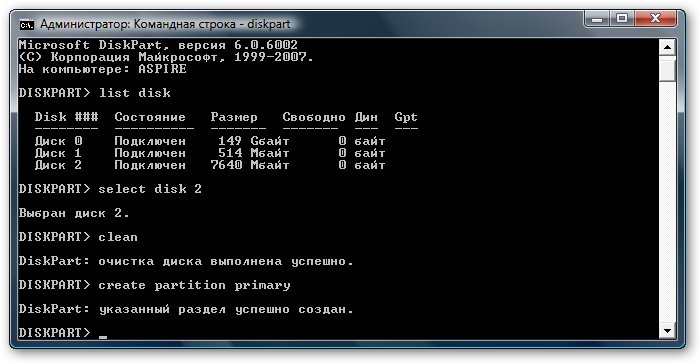Click the last DISKPART> prompt with cursor
Viewport: 700px width, 363px height.
click(x=63, y=333)
